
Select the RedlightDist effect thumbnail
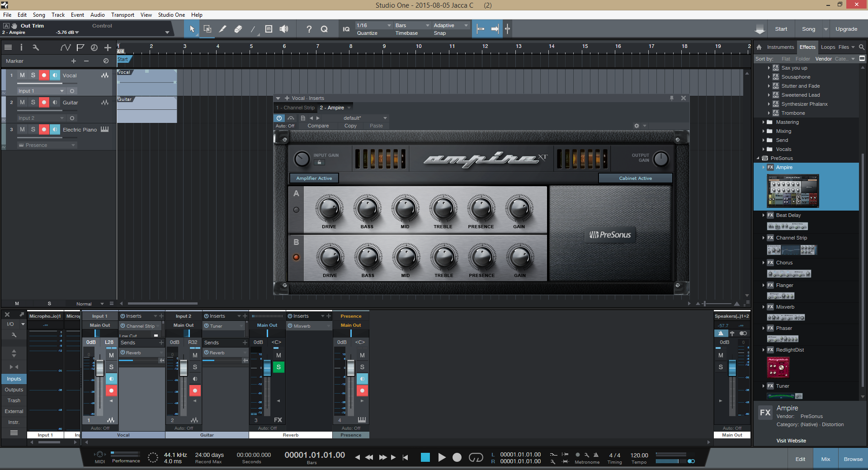(x=778, y=367)
